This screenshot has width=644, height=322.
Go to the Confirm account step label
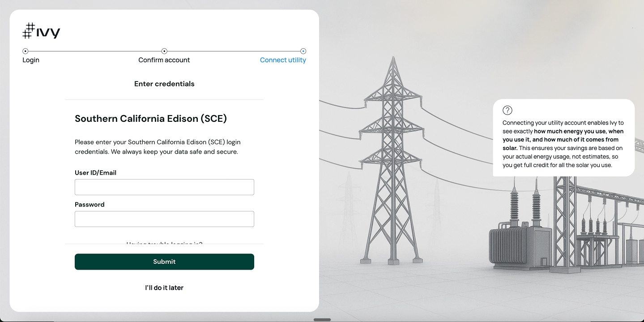(164, 60)
